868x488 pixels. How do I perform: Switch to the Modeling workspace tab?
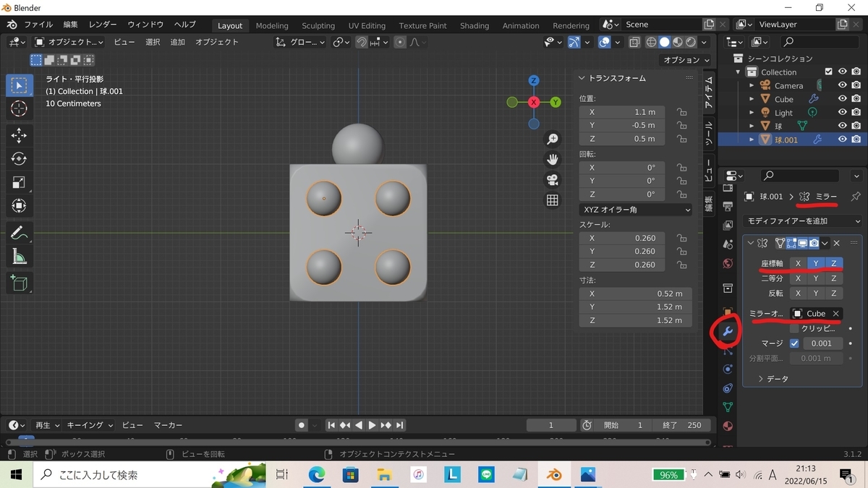(x=272, y=25)
